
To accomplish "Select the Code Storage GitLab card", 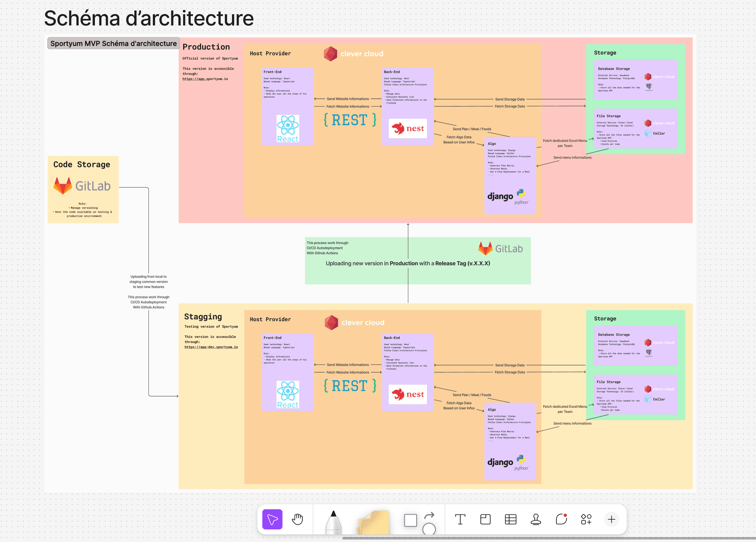I will click(83, 189).
